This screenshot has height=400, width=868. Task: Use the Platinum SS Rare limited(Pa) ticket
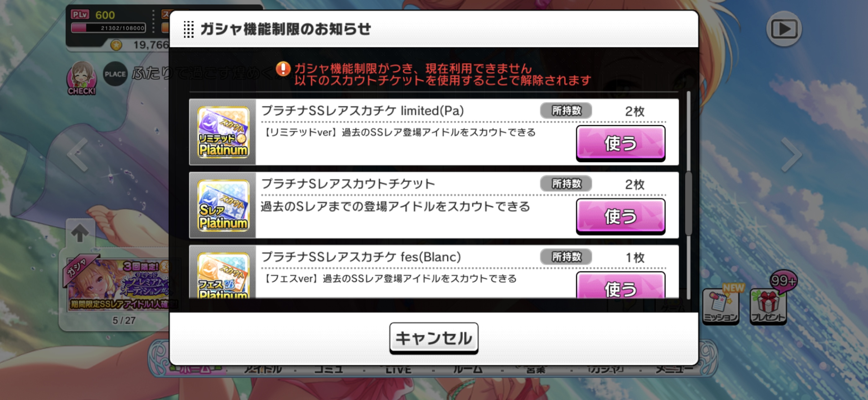click(x=620, y=143)
